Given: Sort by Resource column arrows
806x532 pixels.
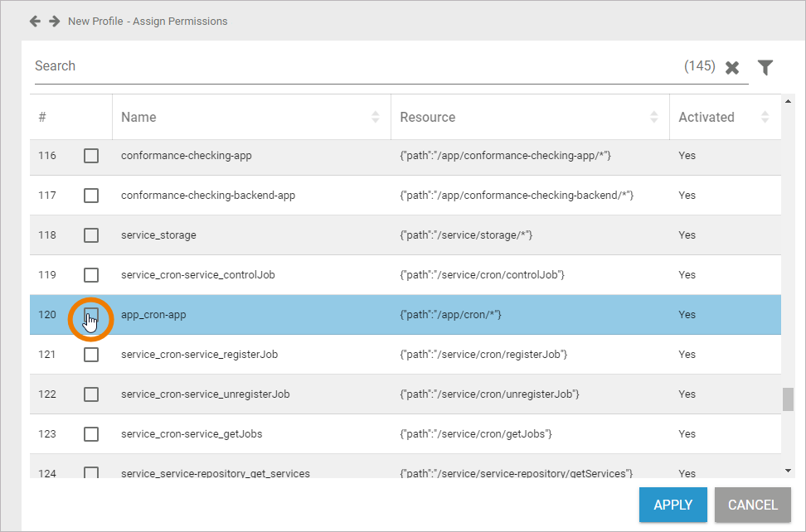Looking at the screenshot, I should [x=654, y=118].
